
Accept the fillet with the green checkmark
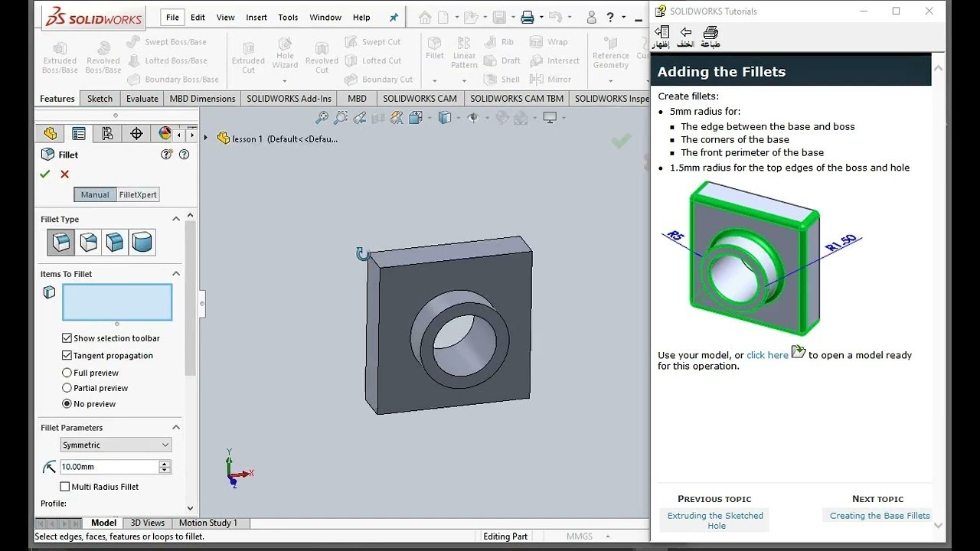coord(45,174)
